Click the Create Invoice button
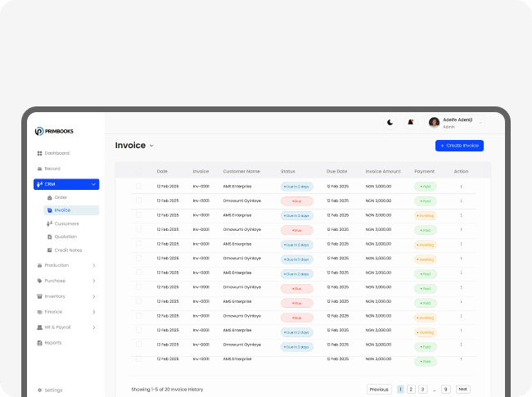This screenshot has height=397, width=532. tap(459, 146)
